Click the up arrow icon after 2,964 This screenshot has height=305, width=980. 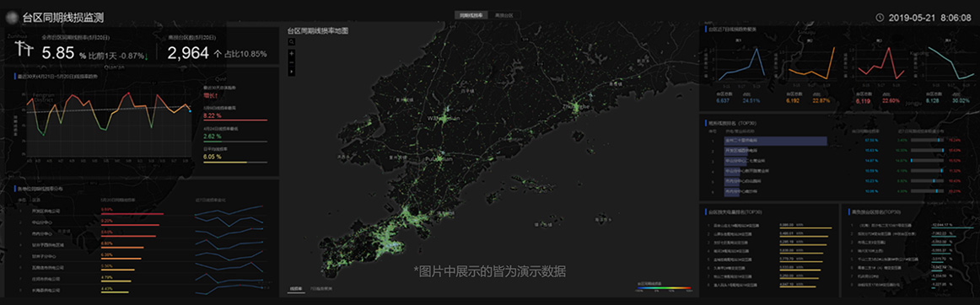(x=218, y=55)
